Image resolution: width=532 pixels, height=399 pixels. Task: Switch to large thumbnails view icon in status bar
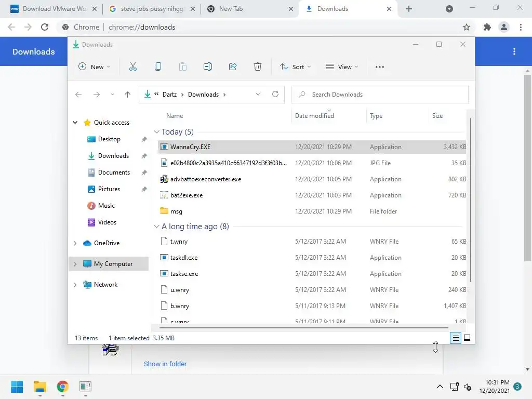(x=467, y=338)
